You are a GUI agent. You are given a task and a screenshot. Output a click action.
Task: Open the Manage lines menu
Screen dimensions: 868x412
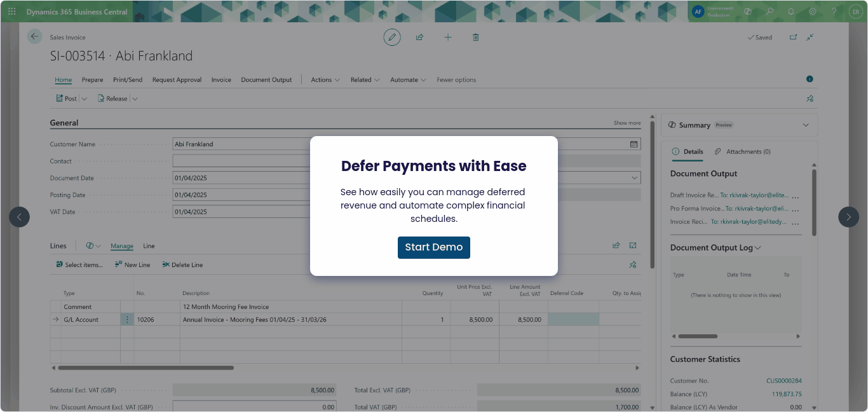122,246
